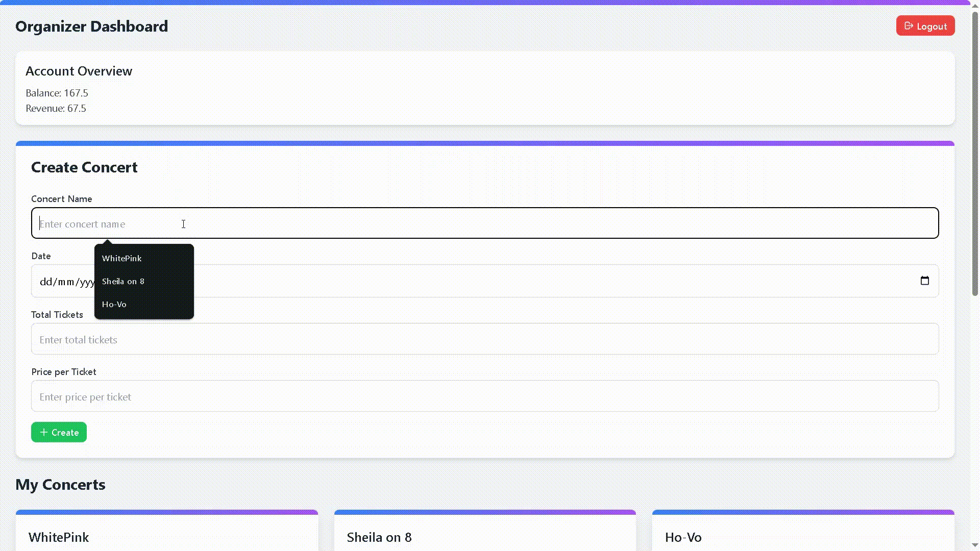The width and height of the screenshot is (980, 551).
Task: Click the Total Tickets field
Action: (x=485, y=339)
